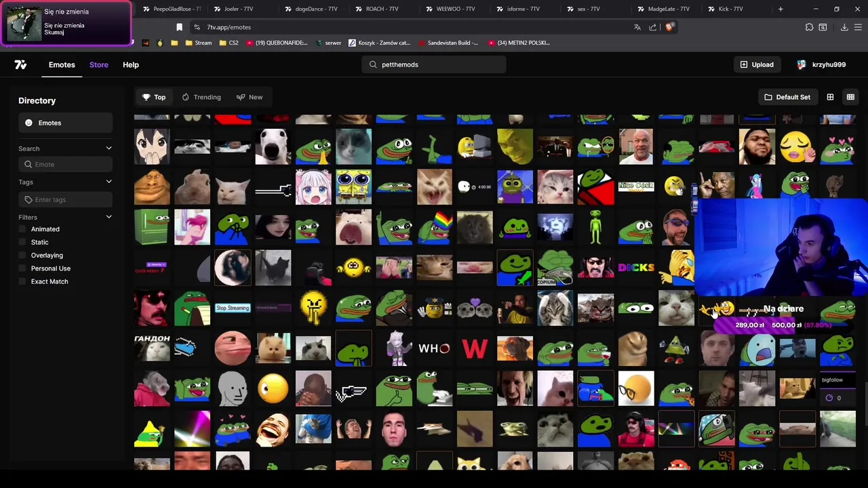The image size is (868, 488).
Task: Open the Sandevistan Build bookmark
Action: tap(448, 43)
